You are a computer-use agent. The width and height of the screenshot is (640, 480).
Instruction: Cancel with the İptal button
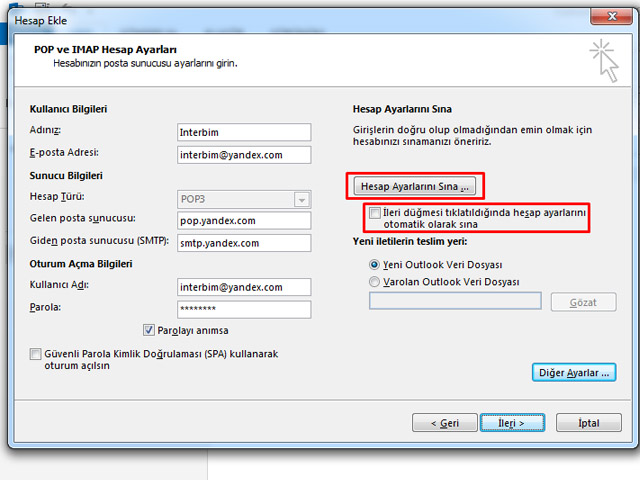coord(589,423)
